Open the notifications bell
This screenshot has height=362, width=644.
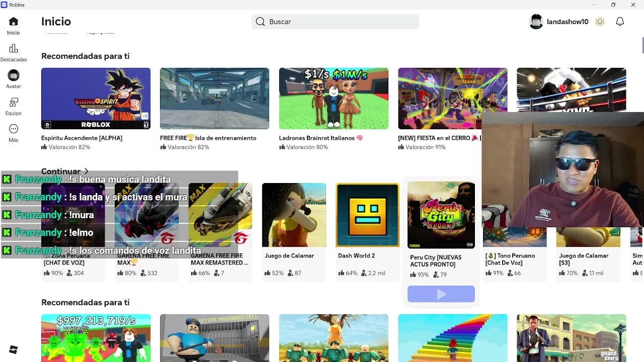tap(620, 22)
